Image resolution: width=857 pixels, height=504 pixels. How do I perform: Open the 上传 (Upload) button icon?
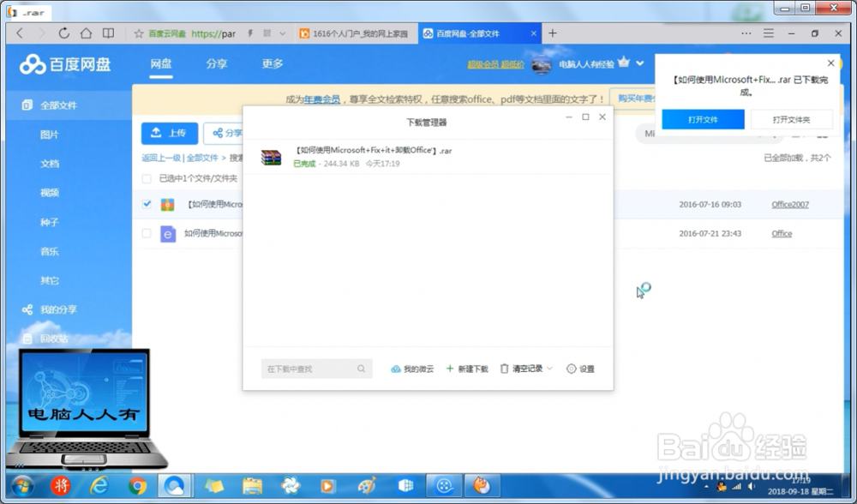pyautogui.click(x=157, y=133)
